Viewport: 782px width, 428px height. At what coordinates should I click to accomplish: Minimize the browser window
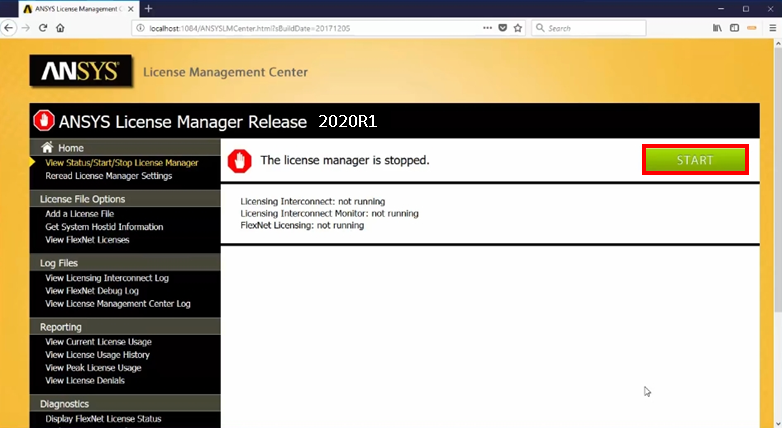tap(721, 9)
